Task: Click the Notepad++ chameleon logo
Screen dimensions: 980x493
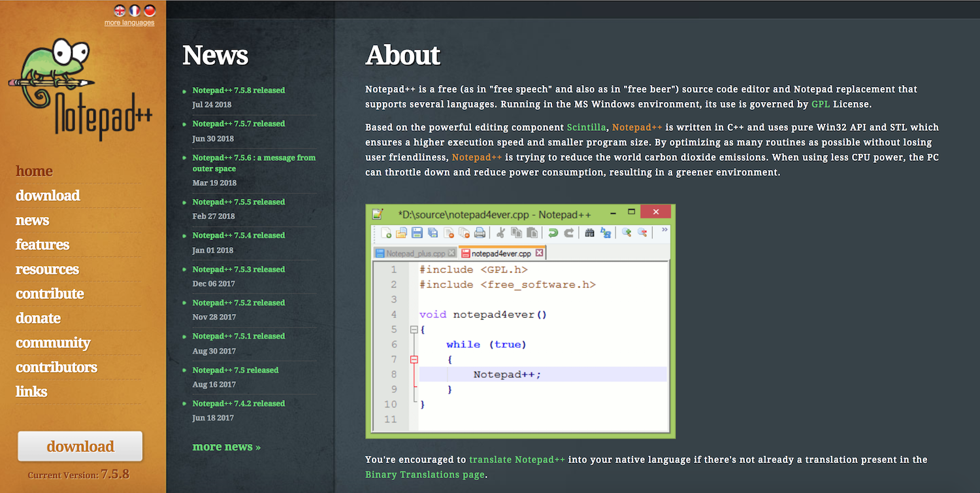Action: 80,88
